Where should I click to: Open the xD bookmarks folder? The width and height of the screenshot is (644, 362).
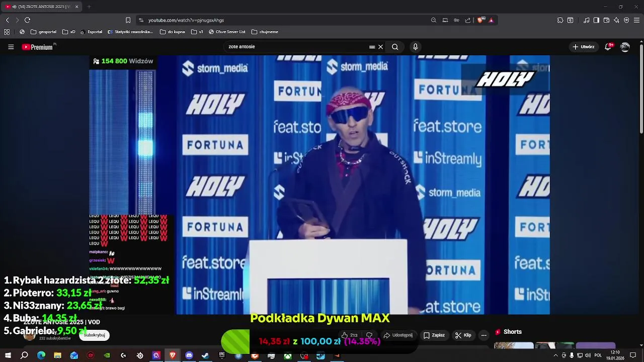point(69,32)
